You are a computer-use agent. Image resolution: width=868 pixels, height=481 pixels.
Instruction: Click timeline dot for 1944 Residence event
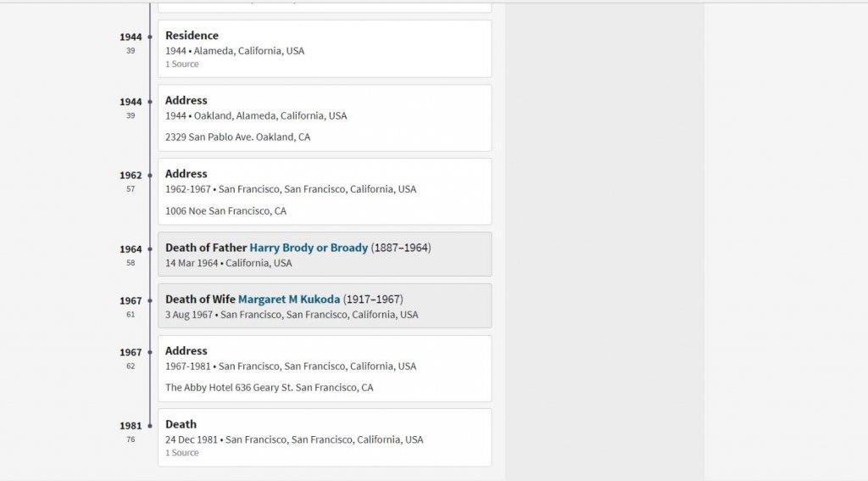(150, 37)
